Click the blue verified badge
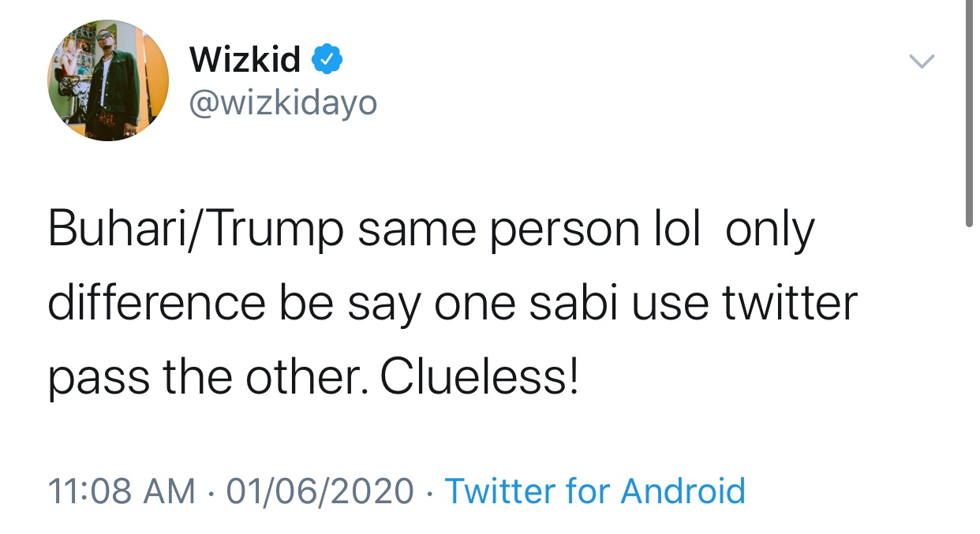Image resolution: width=980 pixels, height=534 pixels. click(328, 59)
